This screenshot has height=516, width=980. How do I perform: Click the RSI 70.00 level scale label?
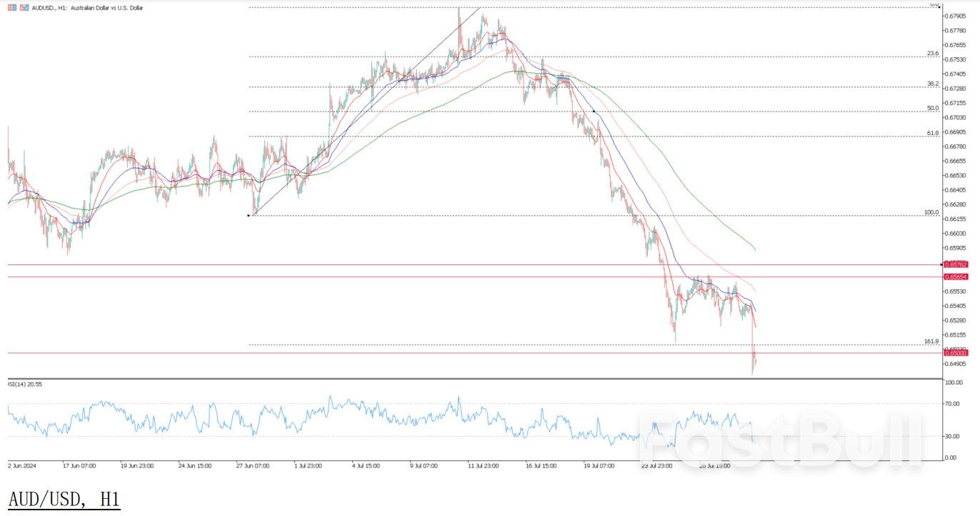coord(953,404)
